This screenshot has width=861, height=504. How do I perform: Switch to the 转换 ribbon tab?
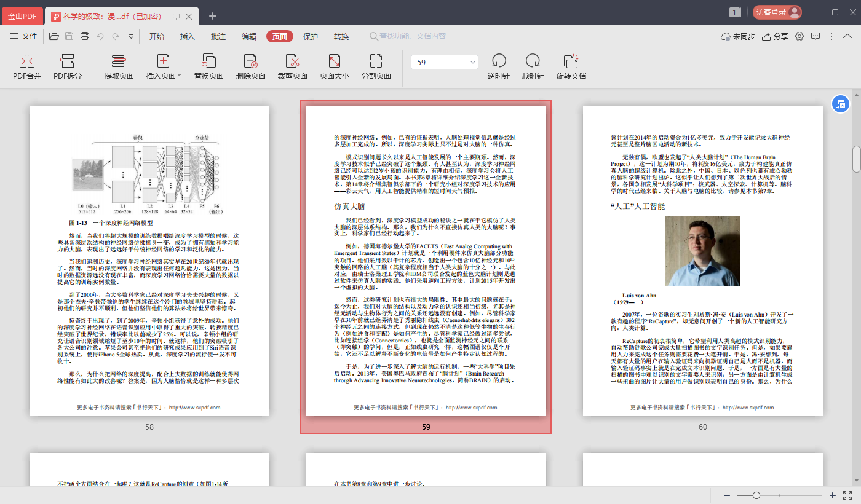tap(341, 36)
